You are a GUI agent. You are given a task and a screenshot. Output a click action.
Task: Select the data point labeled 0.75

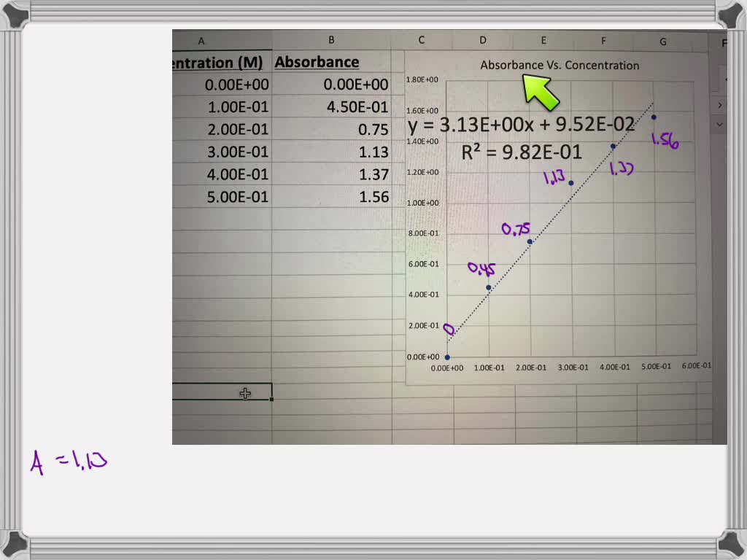(x=530, y=241)
